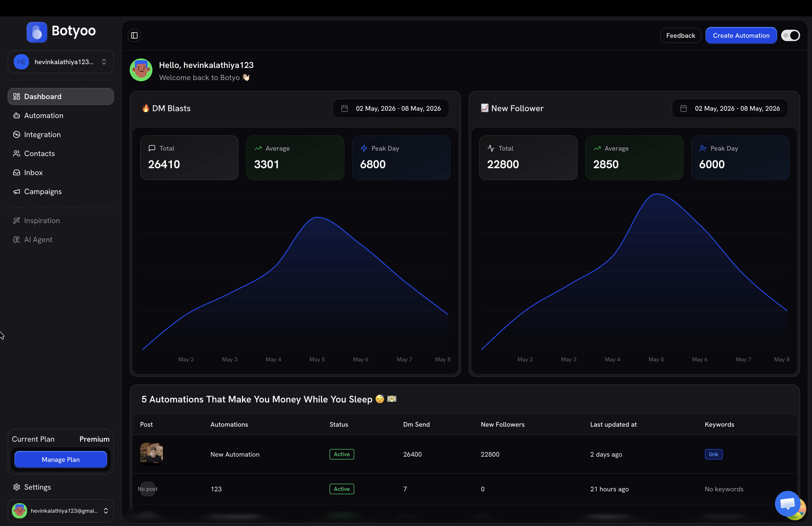Click the Automation robot icon

pos(16,116)
